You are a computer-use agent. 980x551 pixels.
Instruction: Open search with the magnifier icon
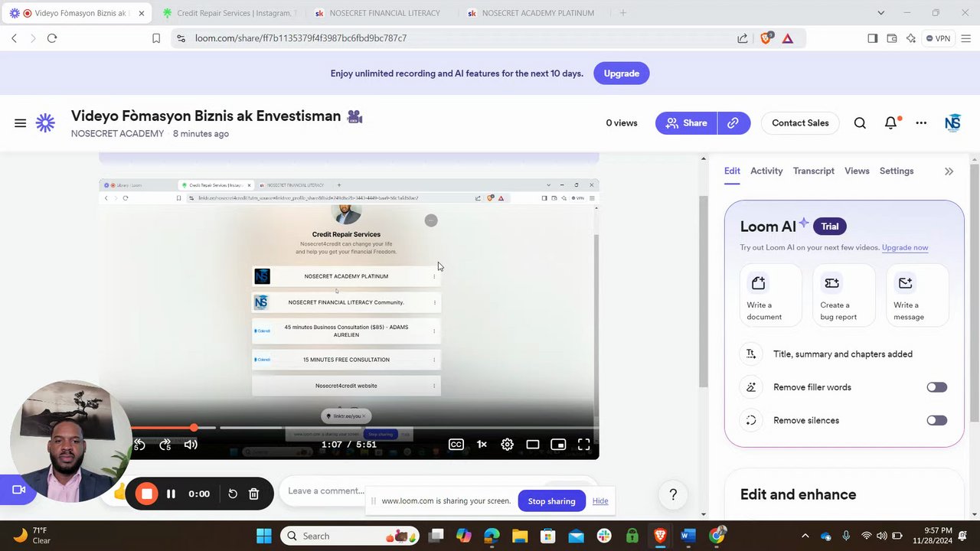pyautogui.click(x=860, y=123)
